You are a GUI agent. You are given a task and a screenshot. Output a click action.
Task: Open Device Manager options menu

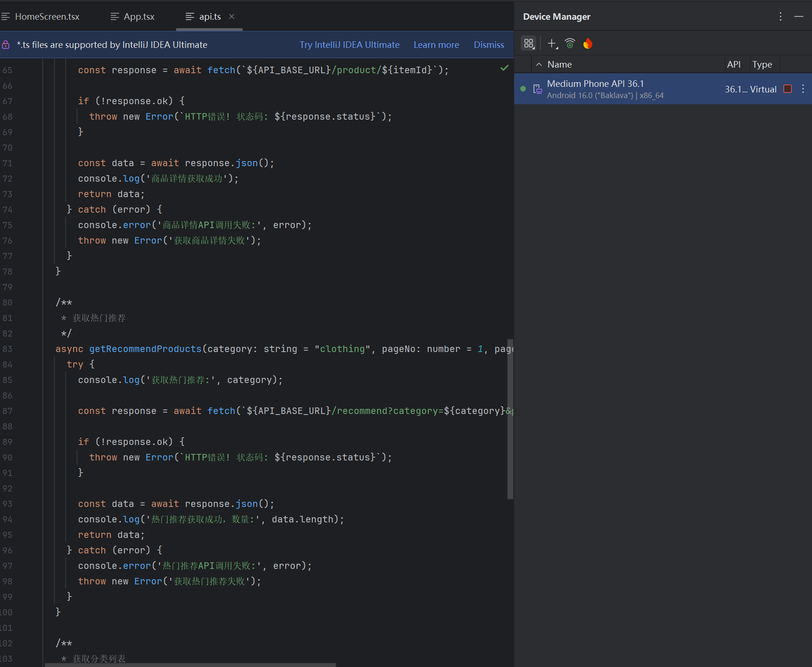781,16
